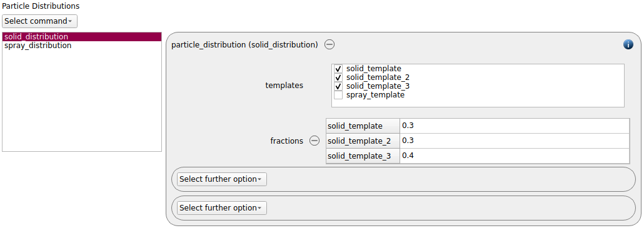
Task: Click the solid_template_2 row header in fractions
Action: pos(363,141)
